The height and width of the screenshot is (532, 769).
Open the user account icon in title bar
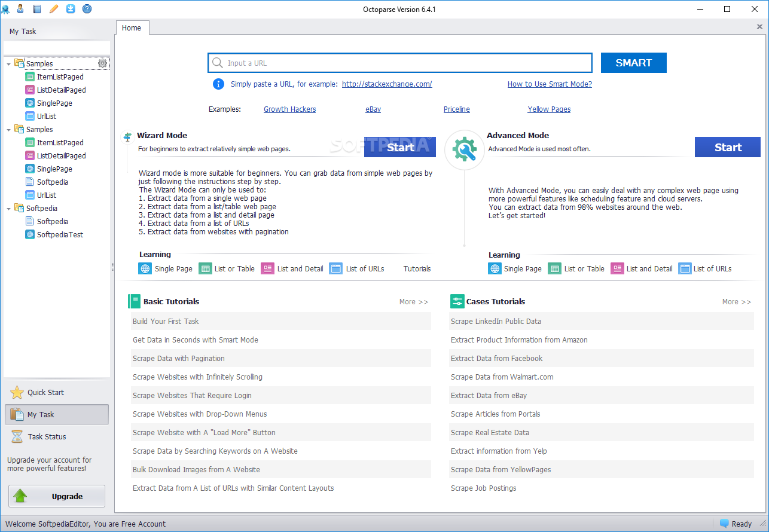20,8
